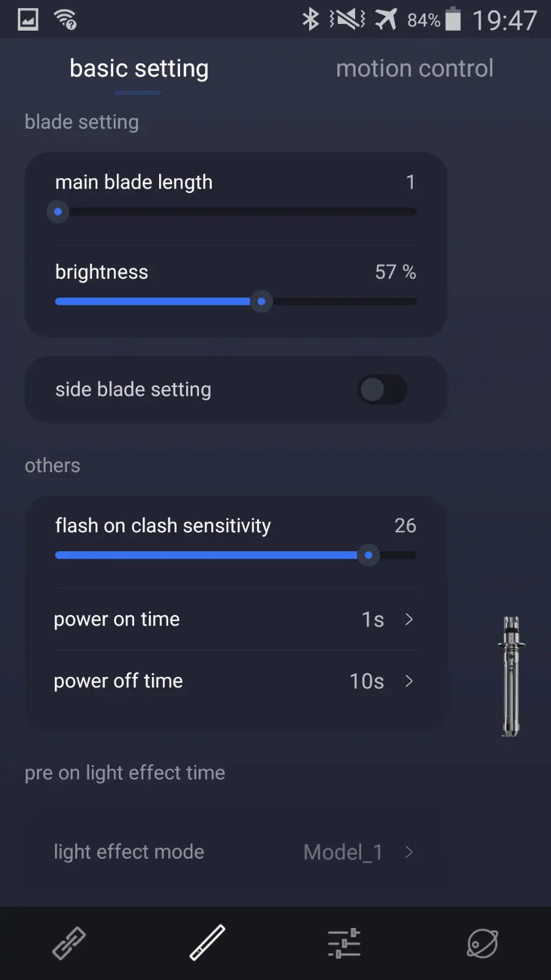Tap the planet icon in the navigation bar
The height and width of the screenshot is (980, 551).
[482, 942]
